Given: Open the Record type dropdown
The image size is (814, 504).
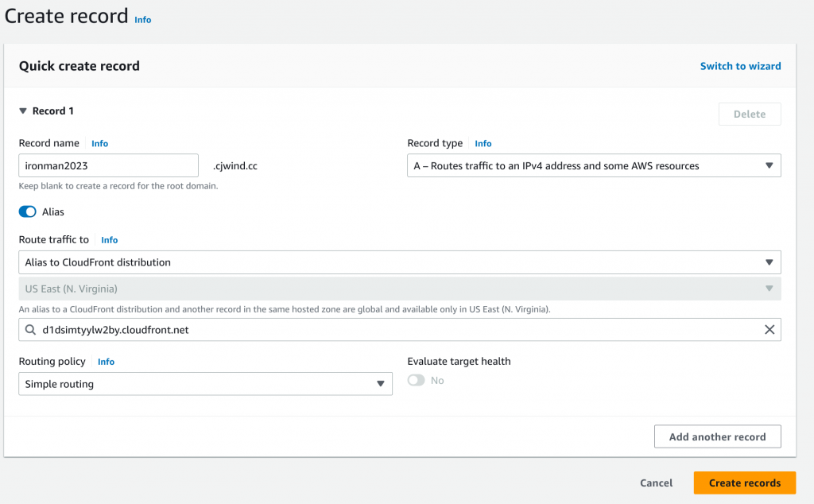Looking at the screenshot, I should [593, 166].
